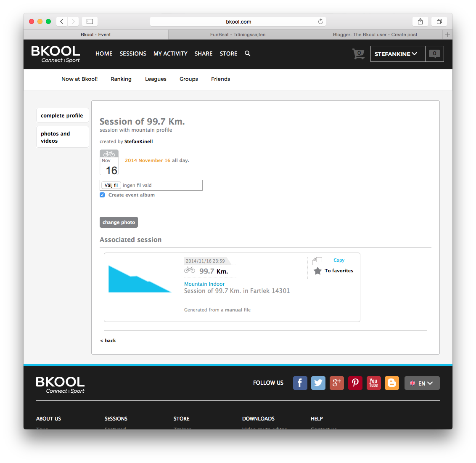Switch to FunBeat - Träningssajten tab
Viewport: 476px width, 463px height.
click(238, 35)
